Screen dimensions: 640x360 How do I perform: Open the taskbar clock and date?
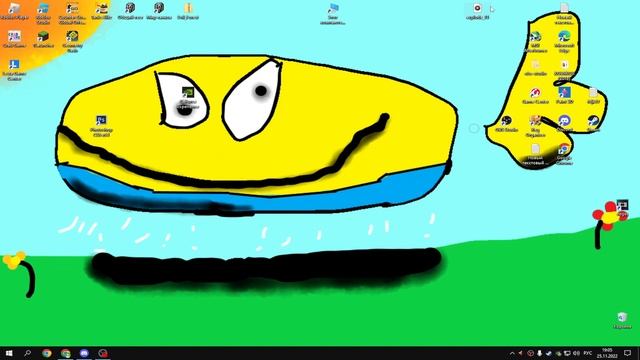coord(607,353)
